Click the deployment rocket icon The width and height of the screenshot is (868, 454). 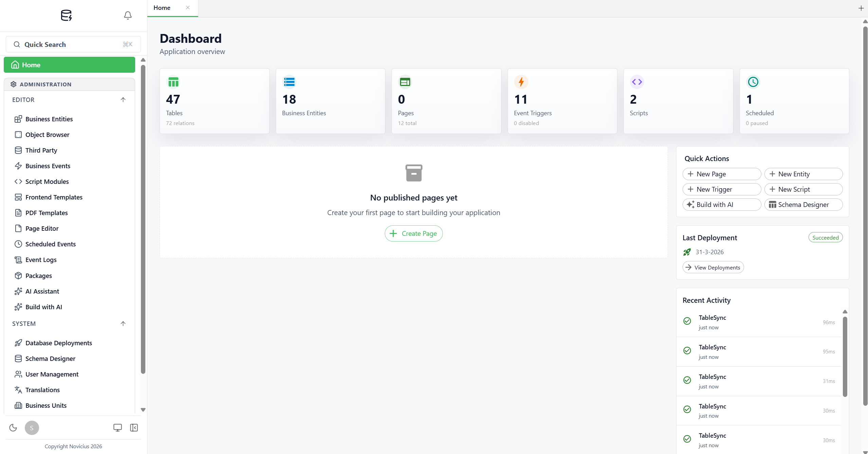(687, 252)
